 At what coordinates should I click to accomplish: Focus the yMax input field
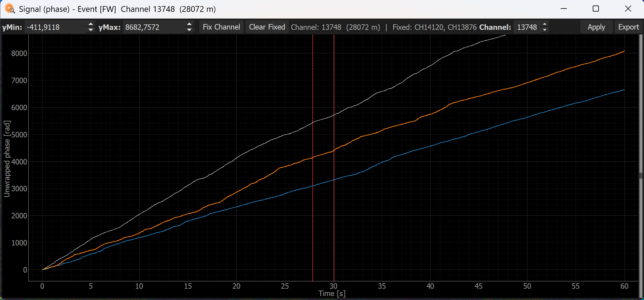154,27
